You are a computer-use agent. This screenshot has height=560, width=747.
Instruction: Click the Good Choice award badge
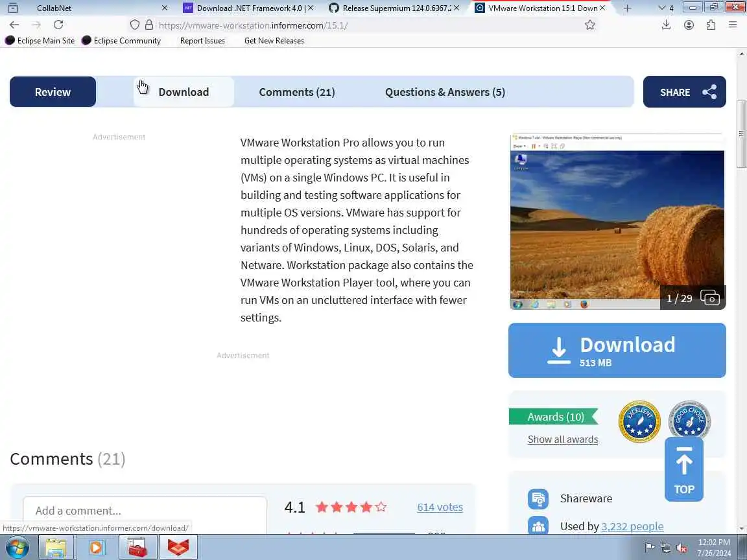click(689, 419)
